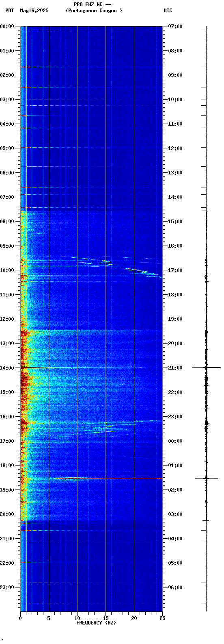This screenshot has width=224, height=644.
Task: Click the 01:00 label on PDT axis
Action: pos(7,51)
